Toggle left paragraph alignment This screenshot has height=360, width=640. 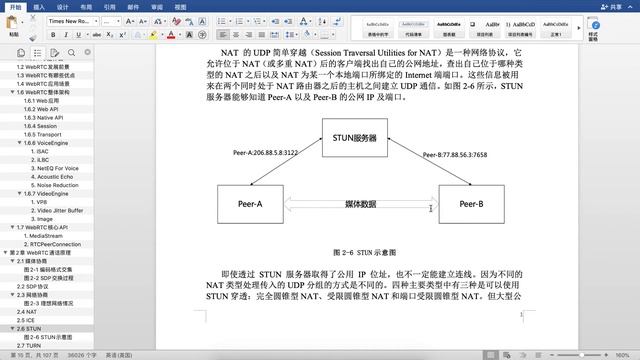coord(223,35)
